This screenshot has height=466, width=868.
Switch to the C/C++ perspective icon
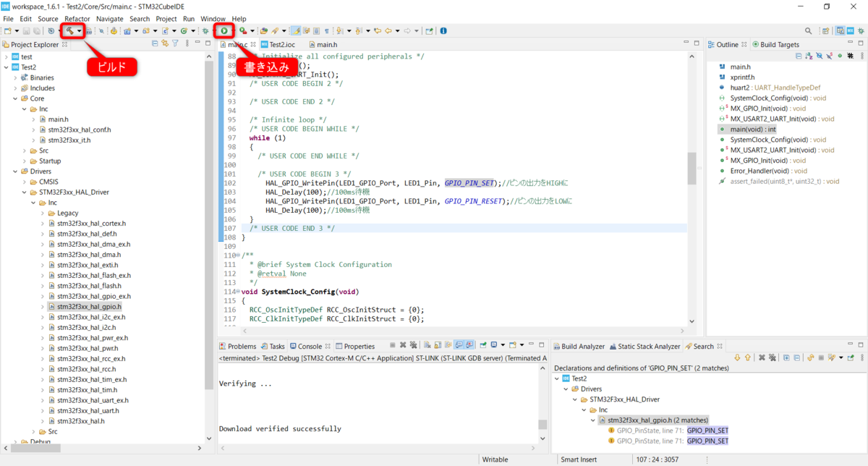click(840, 30)
